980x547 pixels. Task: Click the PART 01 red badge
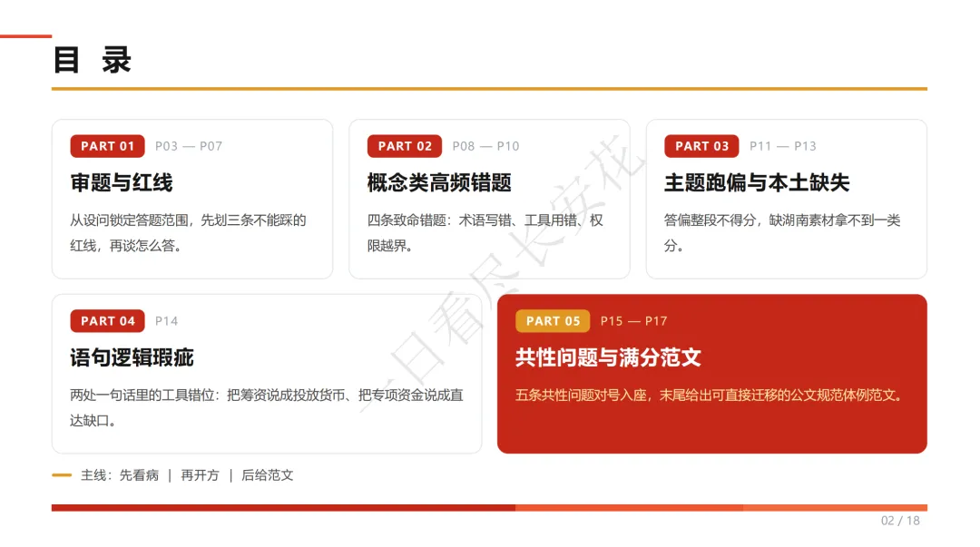tap(107, 146)
